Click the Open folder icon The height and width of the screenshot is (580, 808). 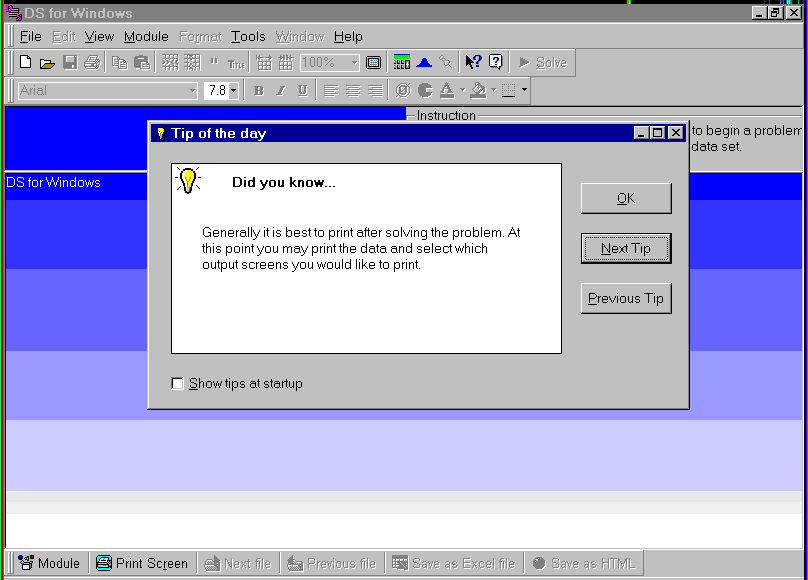click(x=47, y=63)
